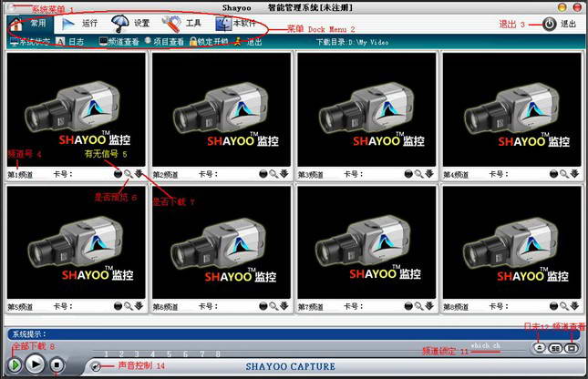The height and width of the screenshot is (379, 588).
Task: Open the system menu at title bar left
Action: [12, 7]
